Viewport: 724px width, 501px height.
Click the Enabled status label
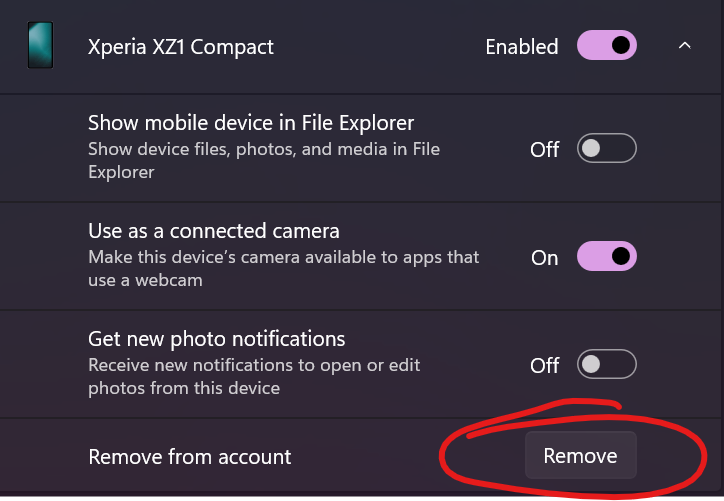click(522, 47)
